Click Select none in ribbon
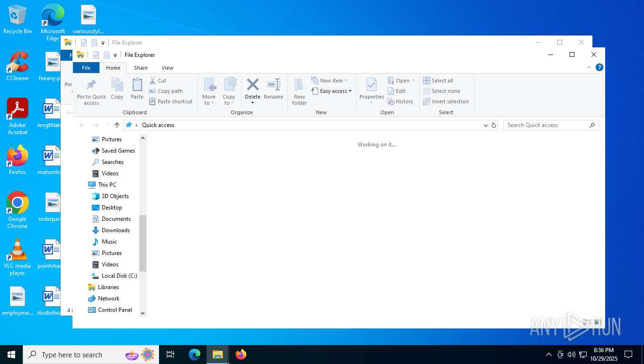The image size is (644, 364). pos(441,91)
